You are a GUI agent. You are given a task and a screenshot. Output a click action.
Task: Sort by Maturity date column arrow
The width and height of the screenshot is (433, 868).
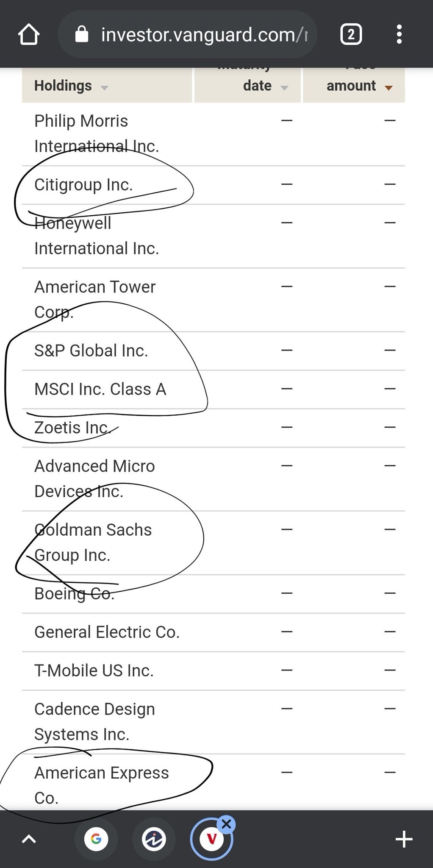[285, 88]
